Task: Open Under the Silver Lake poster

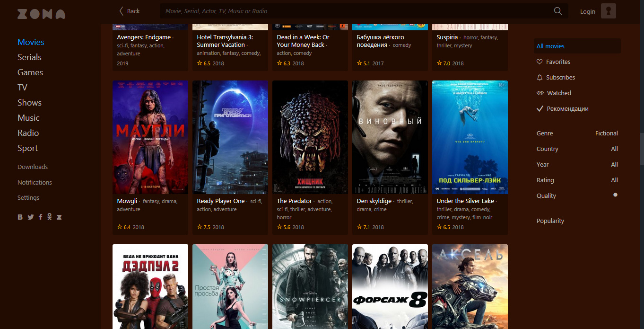Action: click(470, 137)
